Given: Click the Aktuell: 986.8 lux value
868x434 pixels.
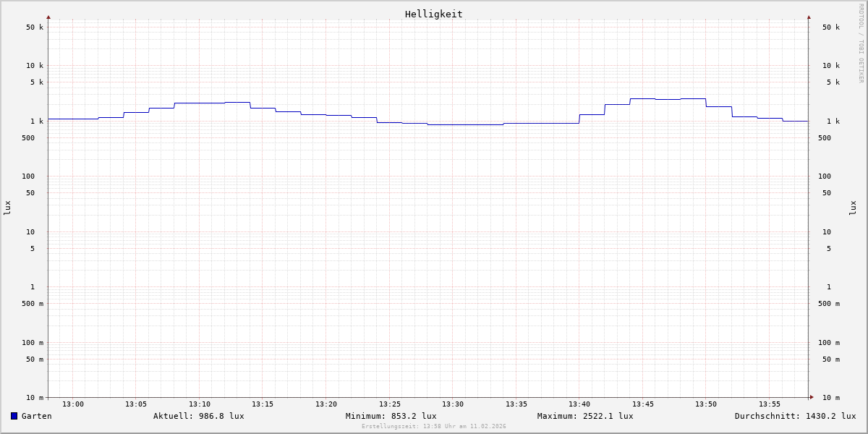Looking at the screenshot, I should coord(198,416).
